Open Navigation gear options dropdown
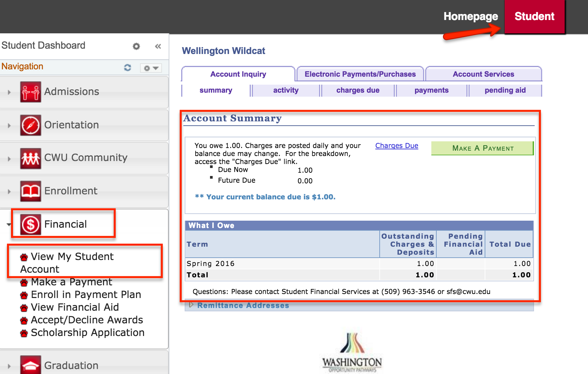Viewport: 588px width, 374px height. point(151,68)
